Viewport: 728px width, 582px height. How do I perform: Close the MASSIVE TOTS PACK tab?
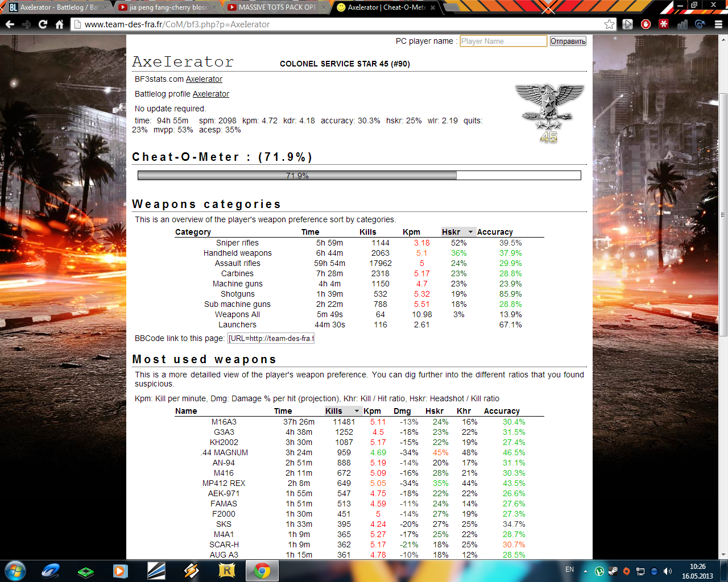[324, 7]
